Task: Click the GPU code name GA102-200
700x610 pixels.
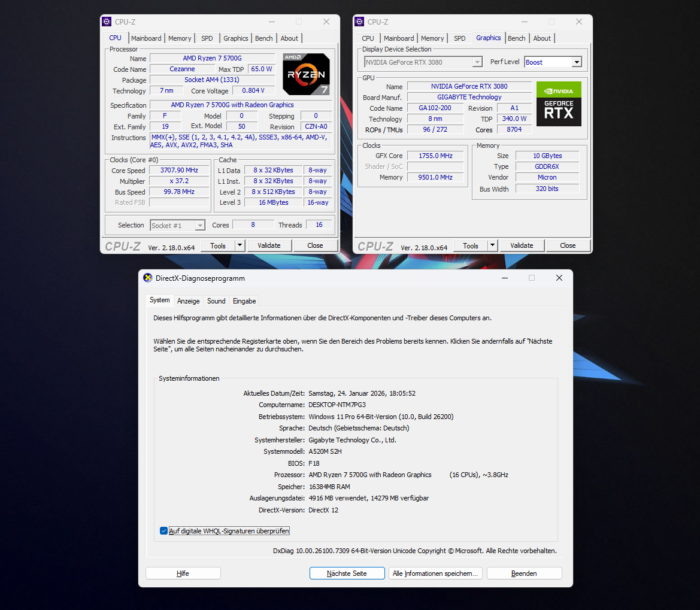Action: tap(435, 108)
